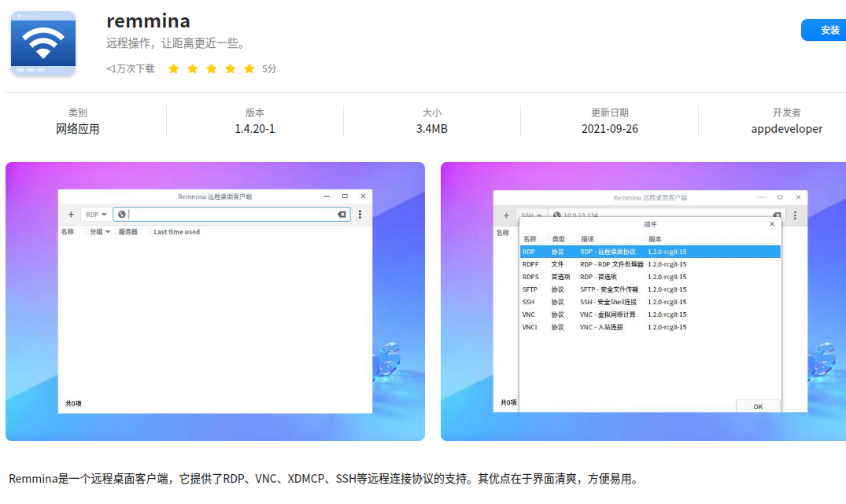Click the 共0项 status text in first screenshot
Screen dimensions: 846x504
[73, 403]
